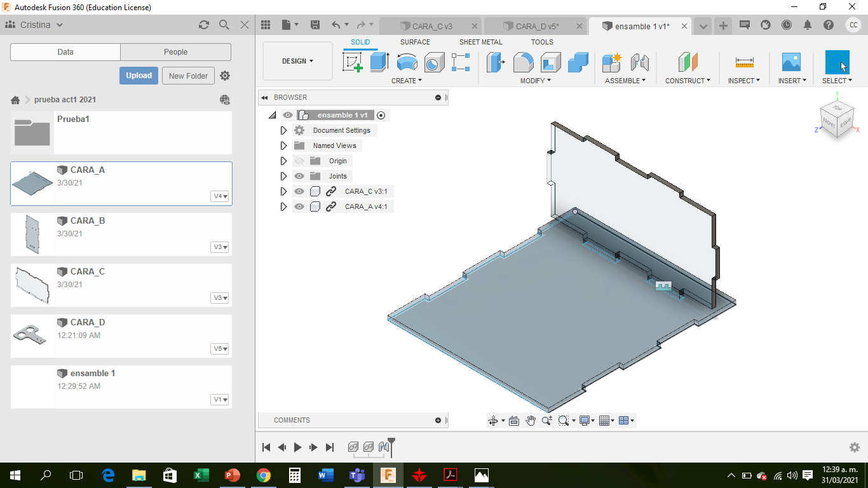Screen dimensions: 868x488
Task: Open the Orbit navigation tool
Action: point(492,421)
